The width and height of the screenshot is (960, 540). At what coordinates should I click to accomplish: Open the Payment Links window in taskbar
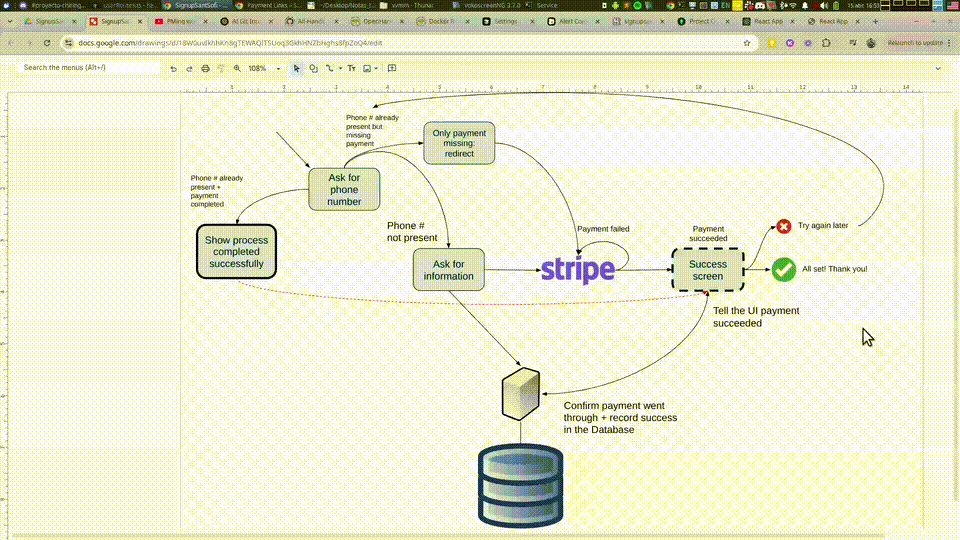(x=268, y=5)
